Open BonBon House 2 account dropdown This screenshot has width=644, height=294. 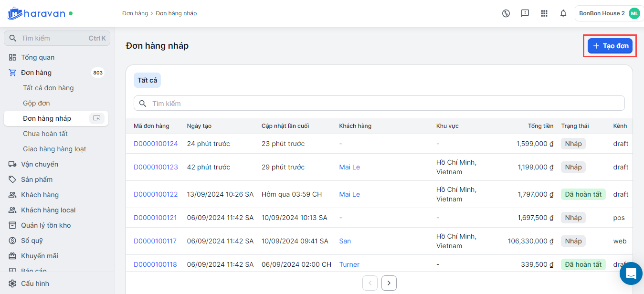(x=602, y=13)
